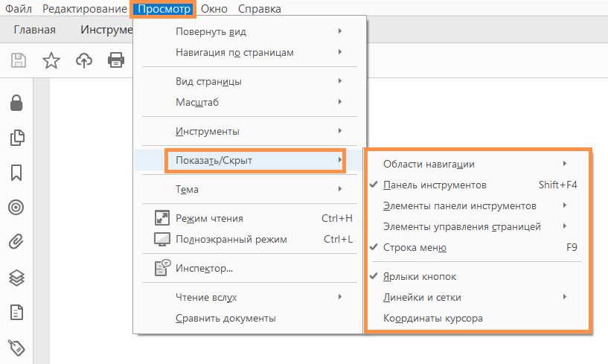This screenshot has width=608, height=364.
Task: Open the page thumbnails sidebar icon
Action: pos(16,138)
